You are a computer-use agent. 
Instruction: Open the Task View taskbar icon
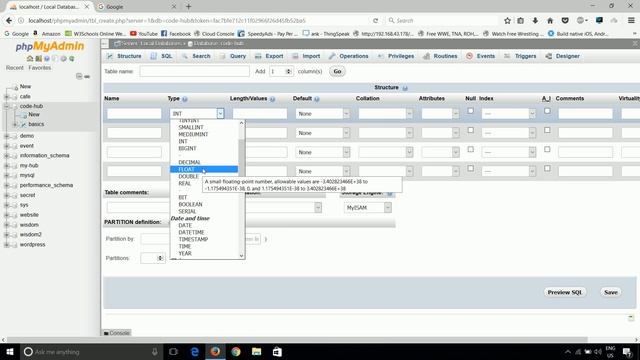(x=173, y=351)
